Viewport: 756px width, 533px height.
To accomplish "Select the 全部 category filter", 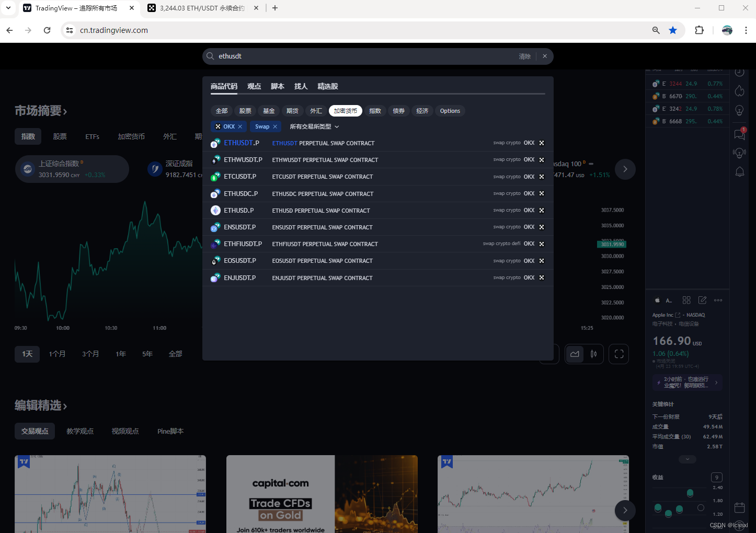I will pyautogui.click(x=222, y=111).
